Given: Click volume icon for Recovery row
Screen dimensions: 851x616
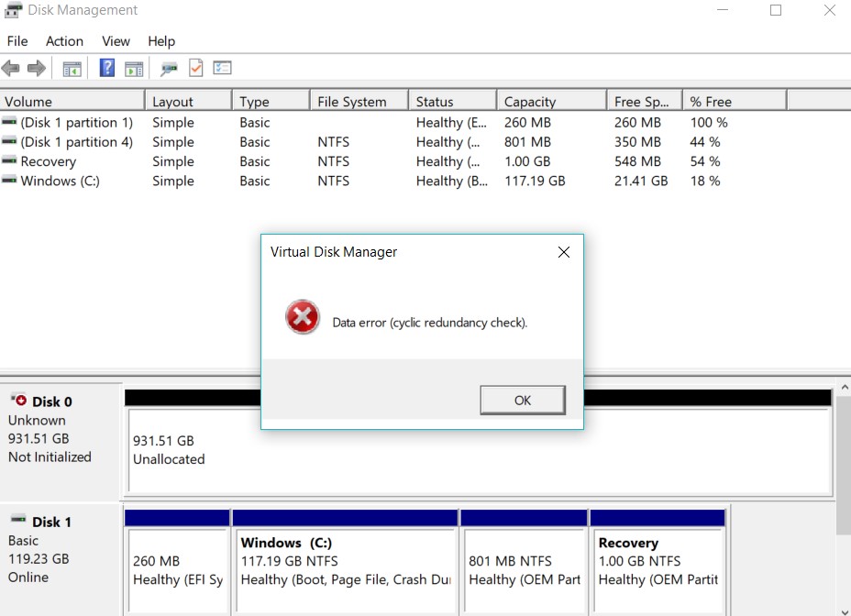Looking at the screenshot, I should tap(9, 161).
